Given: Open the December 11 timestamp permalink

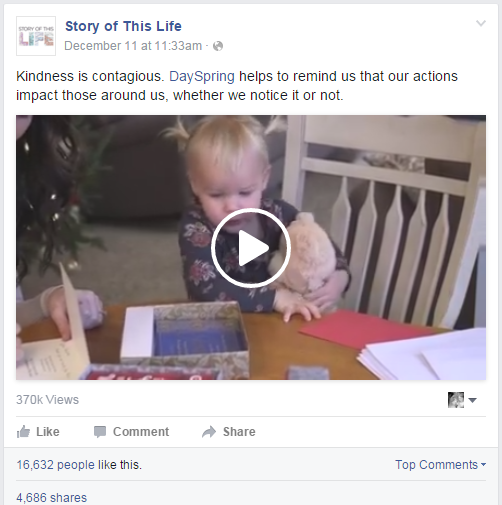Looking at the screenshot, I should [x=133, y=46].
